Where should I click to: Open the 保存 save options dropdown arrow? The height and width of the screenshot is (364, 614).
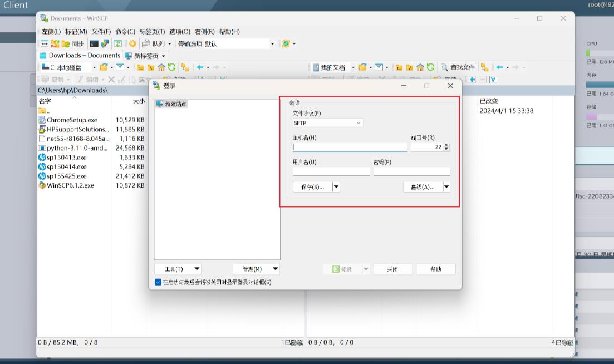click(336, 186)
